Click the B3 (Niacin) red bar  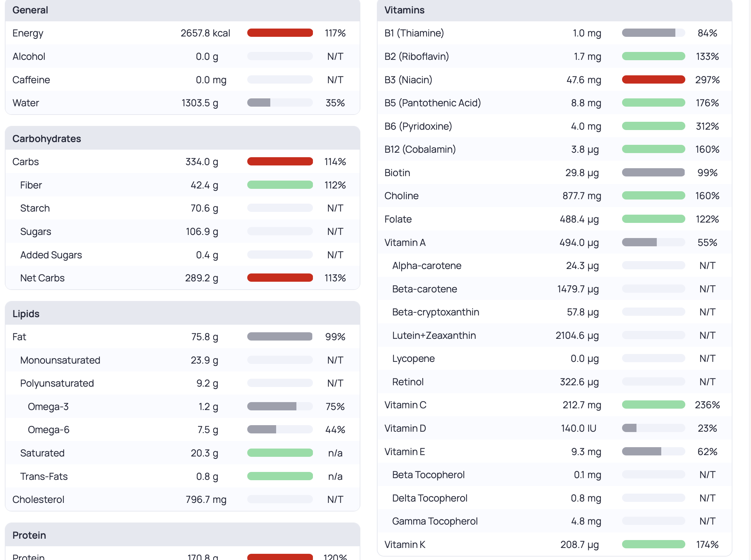653,80
